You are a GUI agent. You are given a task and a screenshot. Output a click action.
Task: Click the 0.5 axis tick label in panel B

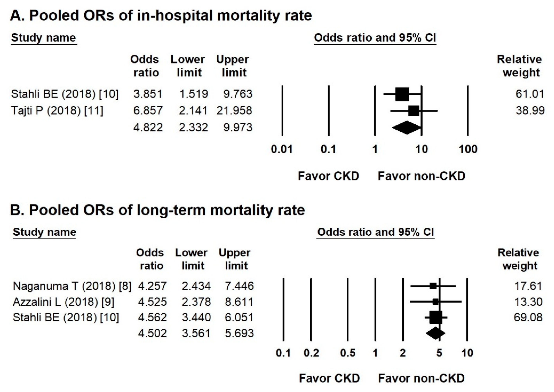click(348, 353)
